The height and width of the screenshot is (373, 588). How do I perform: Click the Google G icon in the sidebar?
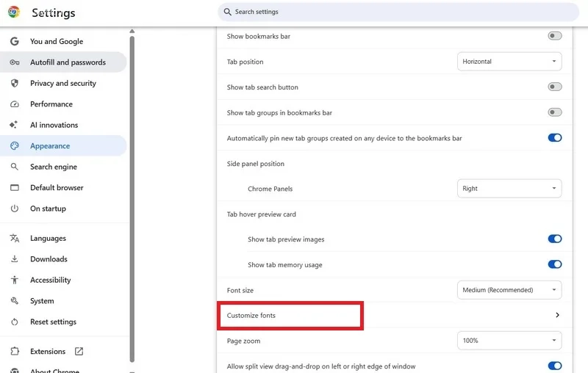tap(15, 41)
